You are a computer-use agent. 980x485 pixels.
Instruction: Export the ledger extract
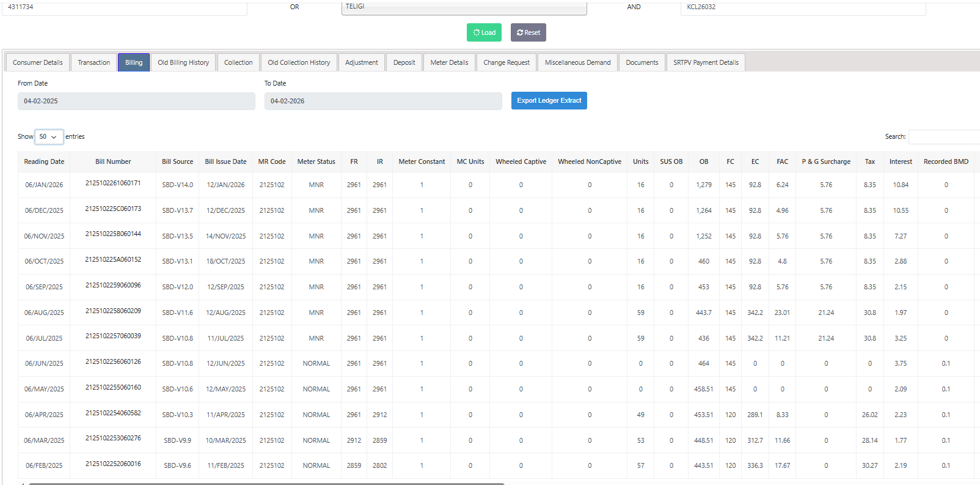click(x=549, y=101)
